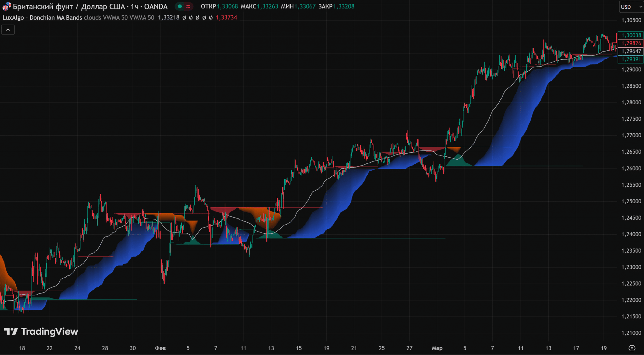644x355 pixels.
Task: Select the LuxAlgo Donchian MA Bands indicator legend
Action: [42, 18]
